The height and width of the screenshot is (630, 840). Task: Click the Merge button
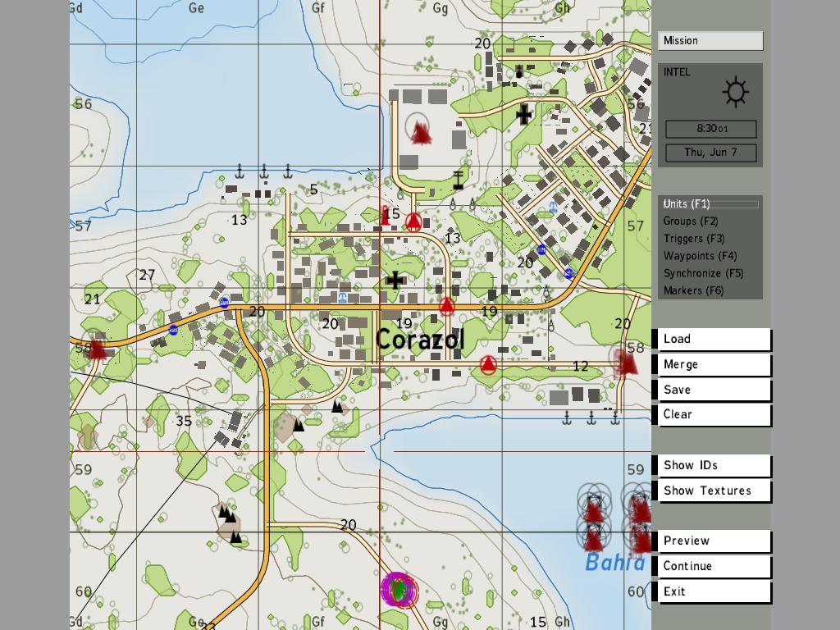714,365
